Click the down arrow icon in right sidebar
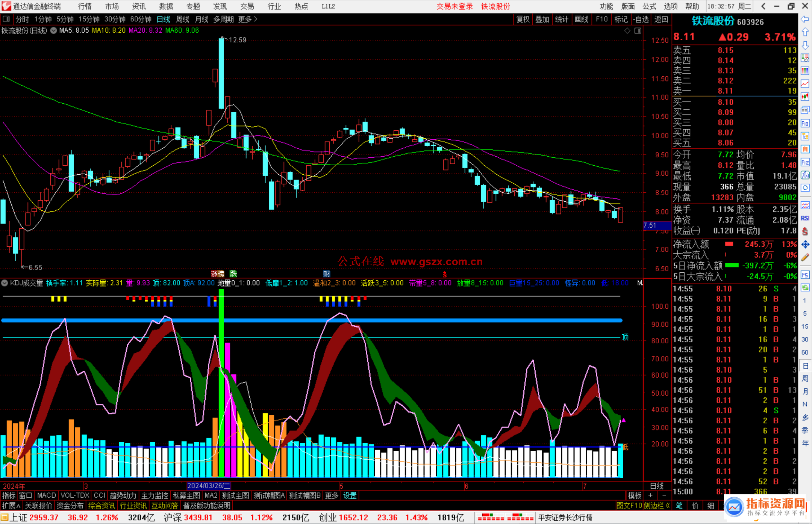The height and width of the screenshot is (524, 812). (x=805, y=45)
